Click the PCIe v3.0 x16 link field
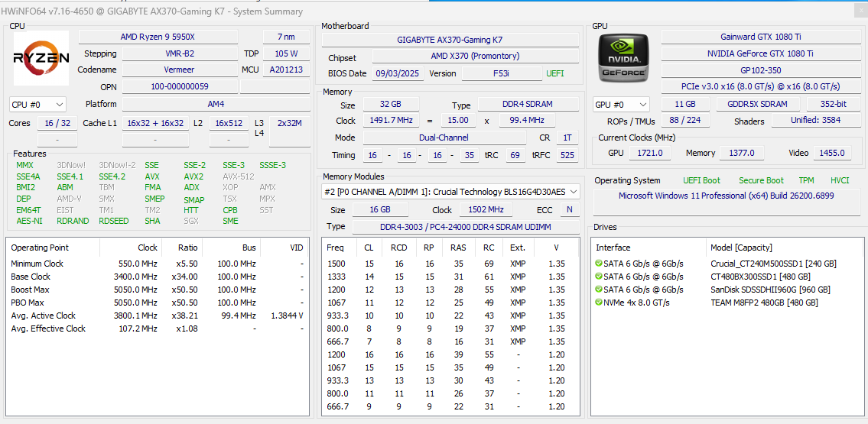This screenshot has height=424, width=868. [x=761, y=87]
